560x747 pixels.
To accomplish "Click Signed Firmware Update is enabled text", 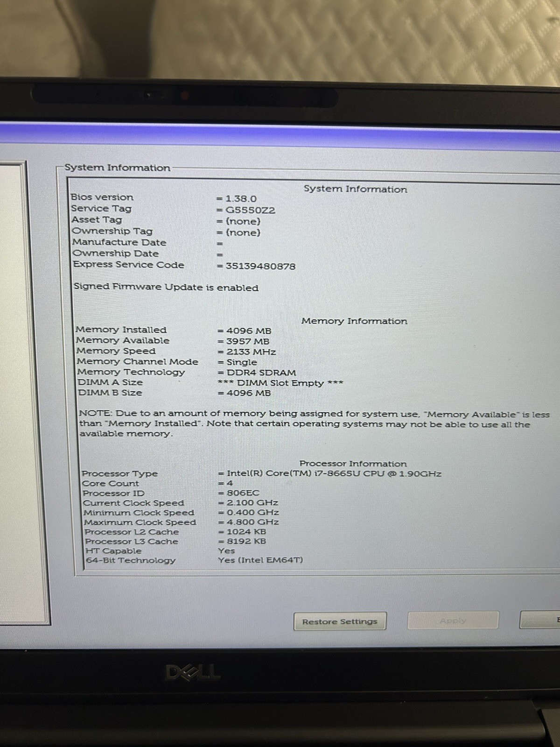I will point(166,287).
